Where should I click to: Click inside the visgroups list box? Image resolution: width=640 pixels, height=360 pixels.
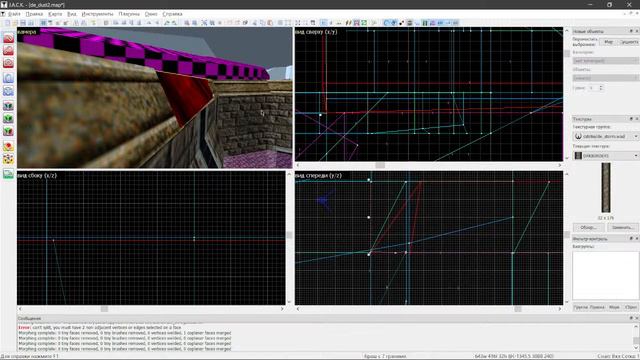point(605,276)
